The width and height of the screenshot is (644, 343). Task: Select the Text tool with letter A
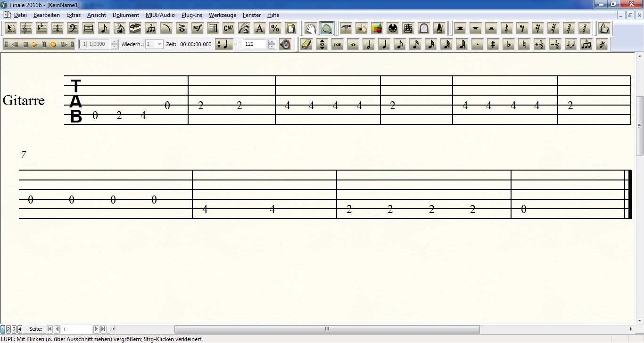click(260, 28)
